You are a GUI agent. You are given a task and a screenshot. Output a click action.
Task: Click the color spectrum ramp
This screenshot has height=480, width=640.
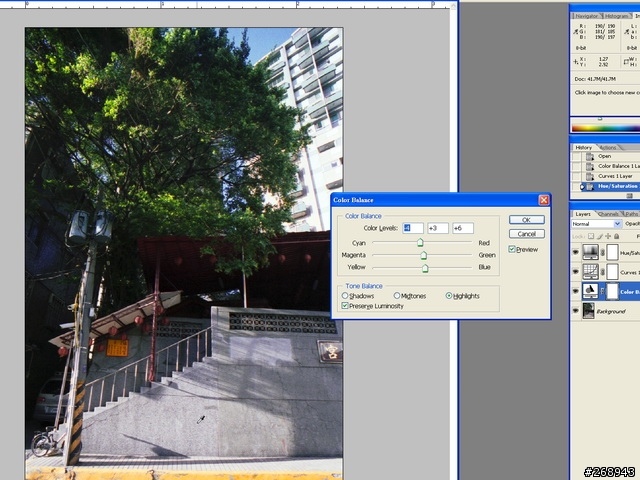[606, 128]
